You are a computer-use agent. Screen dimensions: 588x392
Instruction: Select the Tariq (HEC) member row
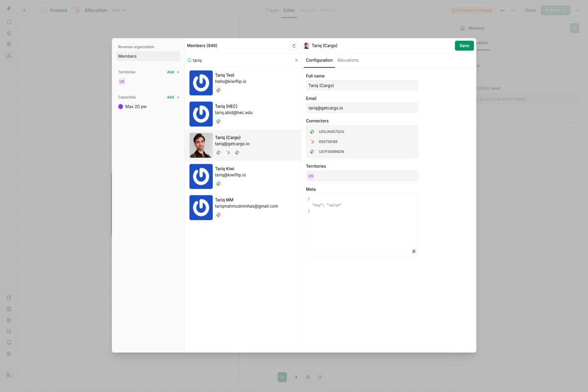tap(243, 114)
